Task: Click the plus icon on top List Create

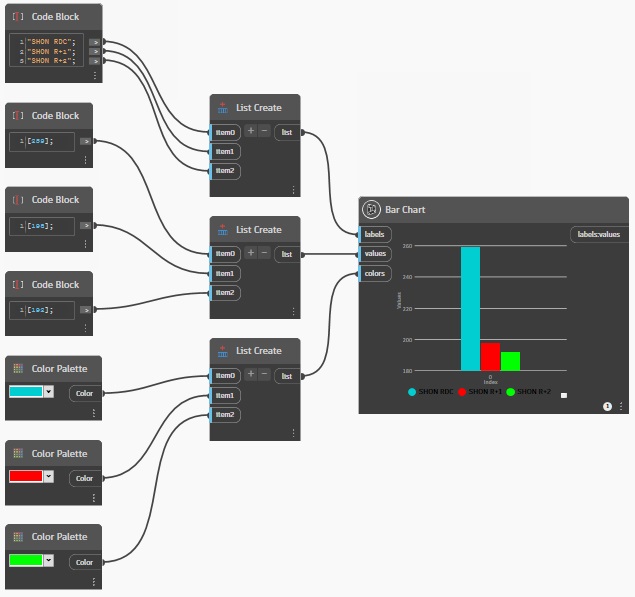Action: point(251,131)
